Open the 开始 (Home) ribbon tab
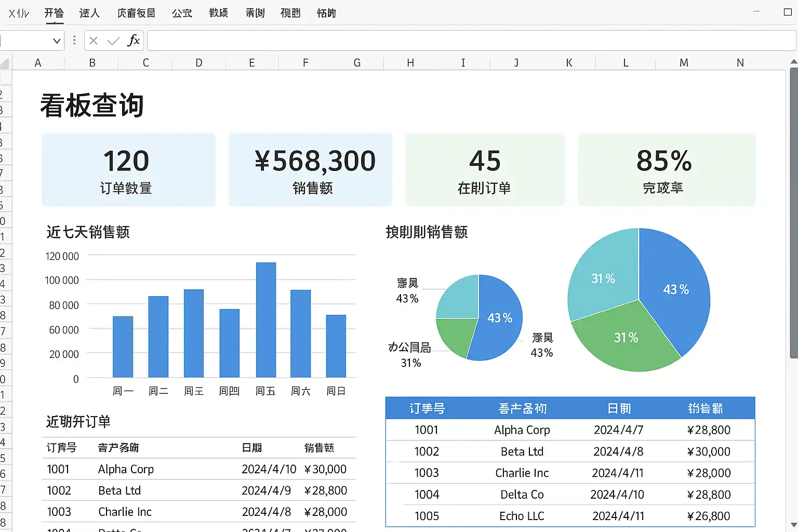 pyautogui.click(x=54, y=13)
